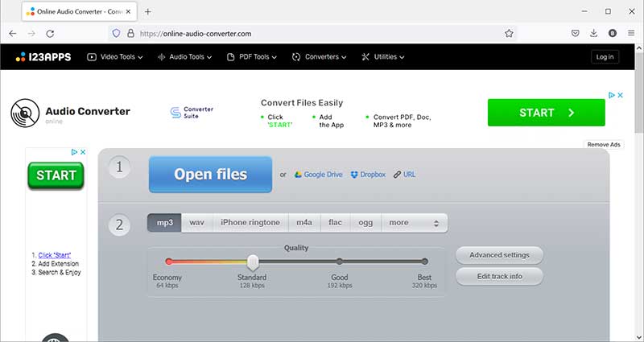The height and width of the screenshot is (342, 644).
Task: Go back with the browser back arrow
Action: tap(13, 34)
